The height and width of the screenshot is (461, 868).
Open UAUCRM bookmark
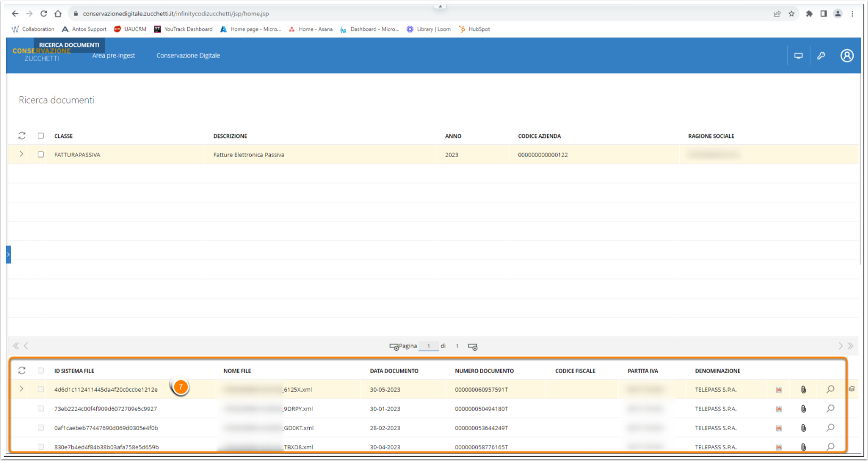pos(130,29)
